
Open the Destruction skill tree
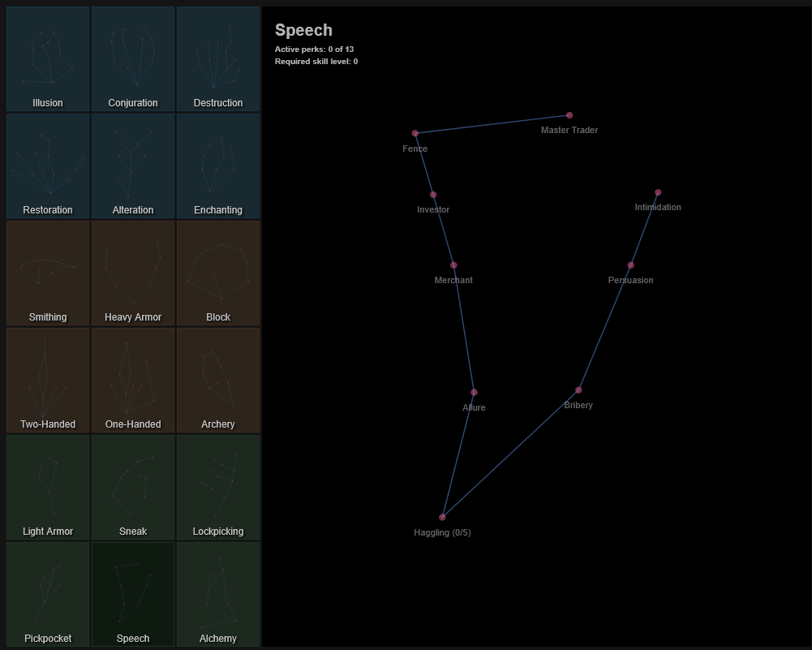218,58
